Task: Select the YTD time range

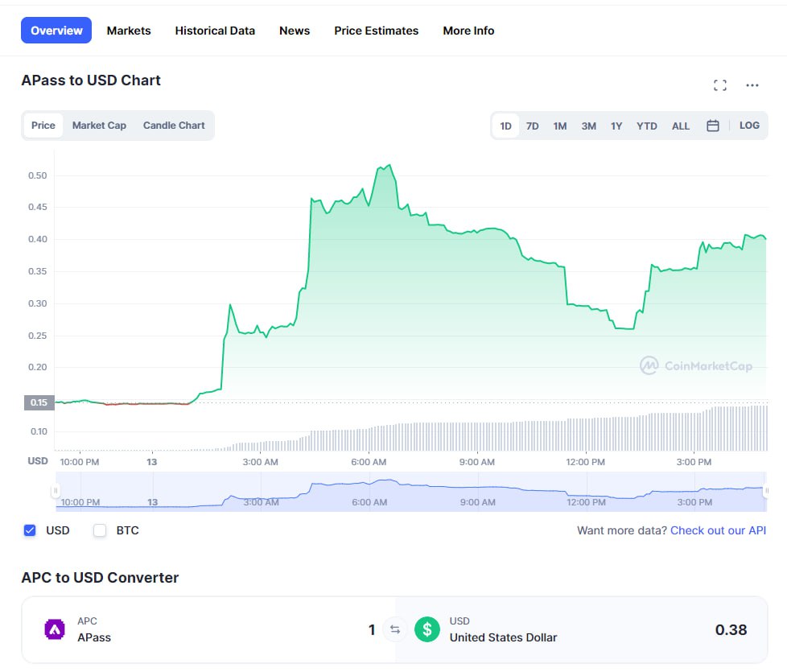Action: coord(646,126)
